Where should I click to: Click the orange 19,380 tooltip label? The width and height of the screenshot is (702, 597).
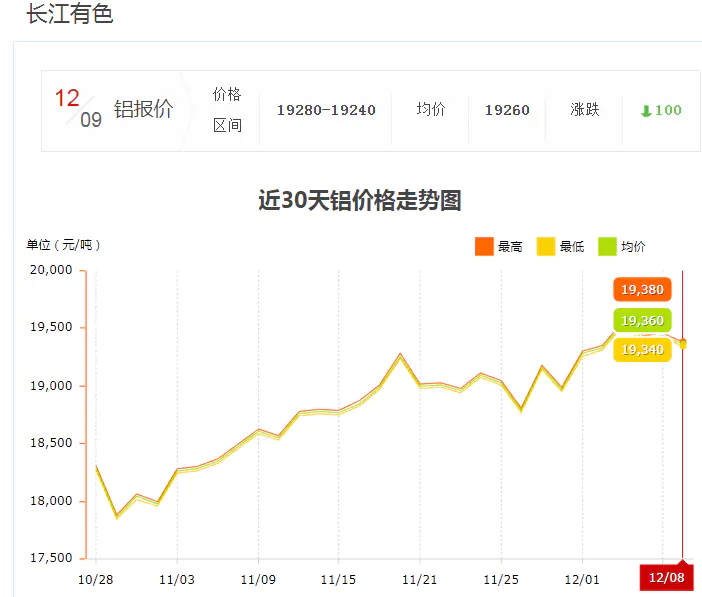[x=641, y=290]
